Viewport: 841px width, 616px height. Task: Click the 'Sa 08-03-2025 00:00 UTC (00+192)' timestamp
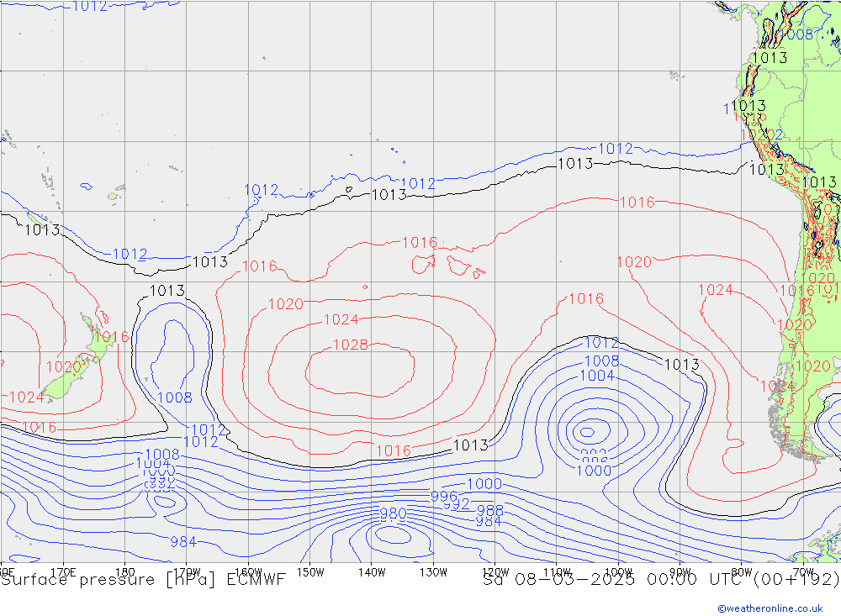(661, 580)
